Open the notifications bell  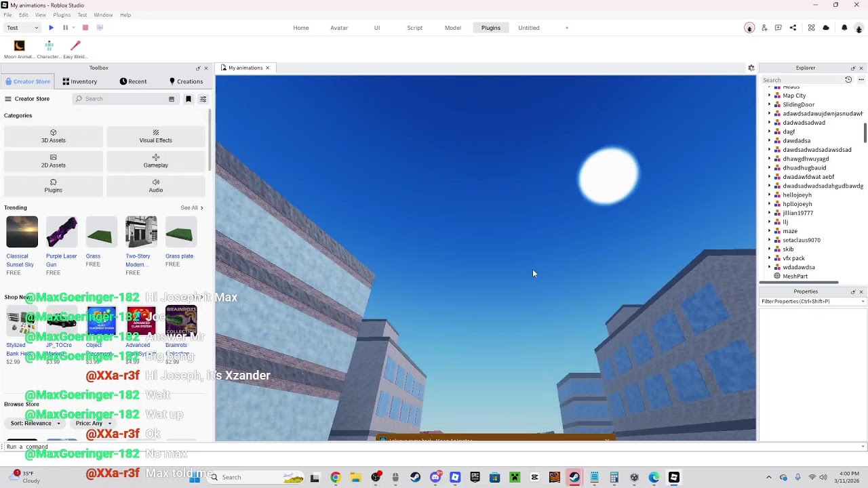click(x=844, y=28)
